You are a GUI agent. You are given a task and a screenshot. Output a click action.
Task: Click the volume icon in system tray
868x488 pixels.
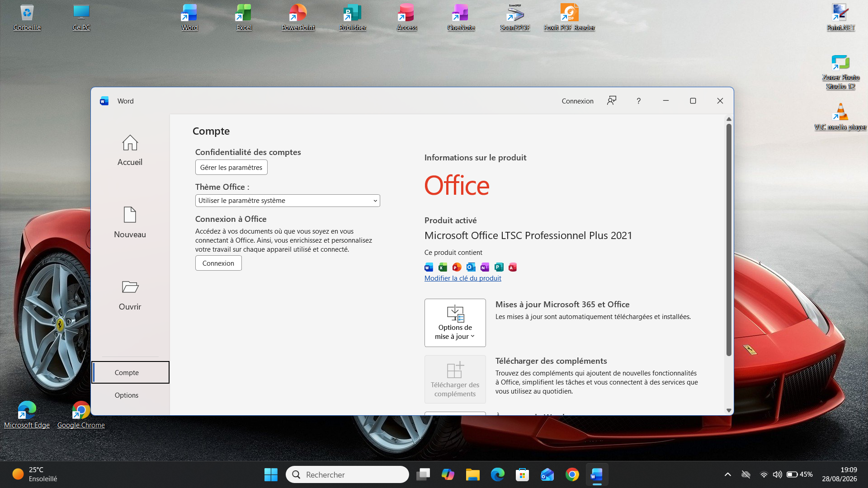pos(777,474)
